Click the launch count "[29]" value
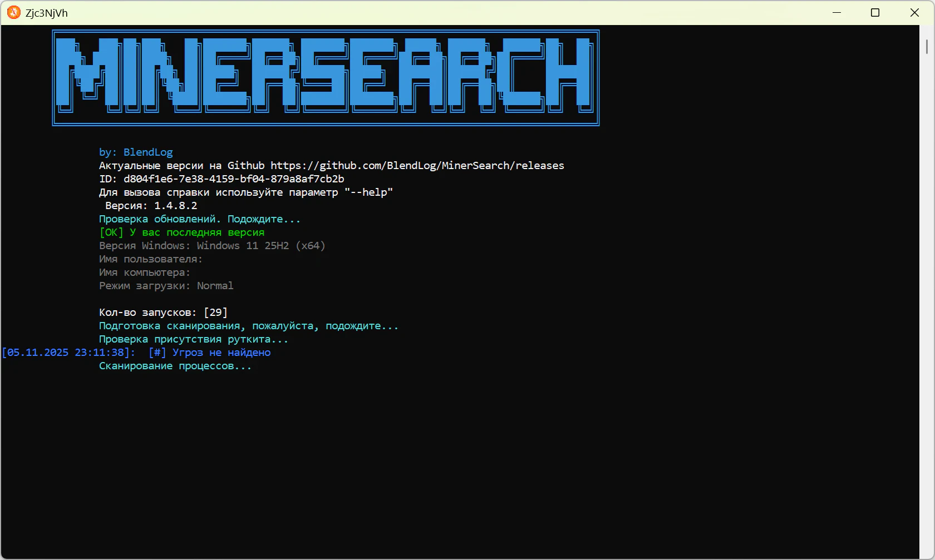This screenshot has height=560, width=935. [x=215, y=313]
